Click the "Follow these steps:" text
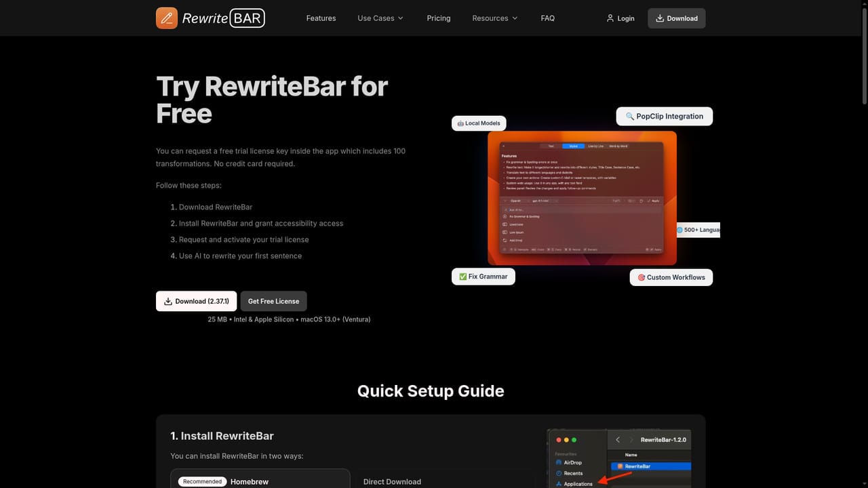The height and width of the screenshot is (488, 868). click(189, 185)
